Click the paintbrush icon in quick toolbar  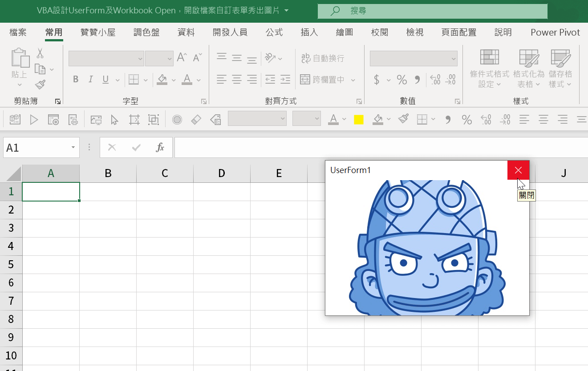point(404,119)
